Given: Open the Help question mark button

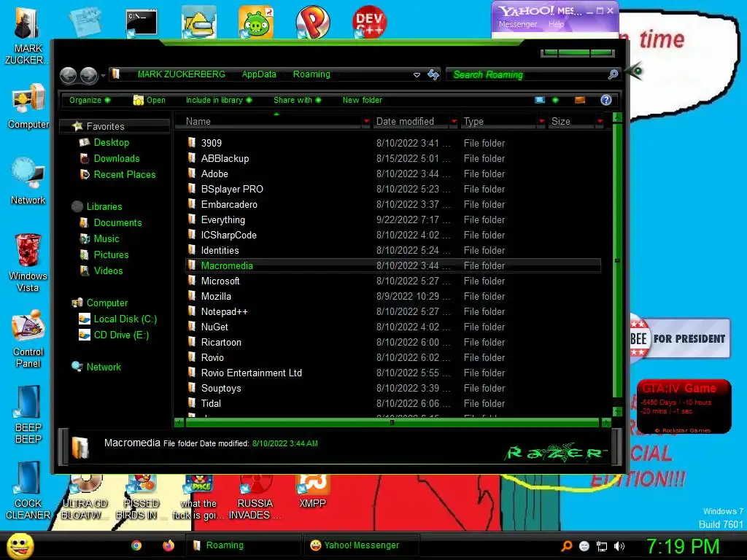Looking at the screenshot, I should click(606, 99).
